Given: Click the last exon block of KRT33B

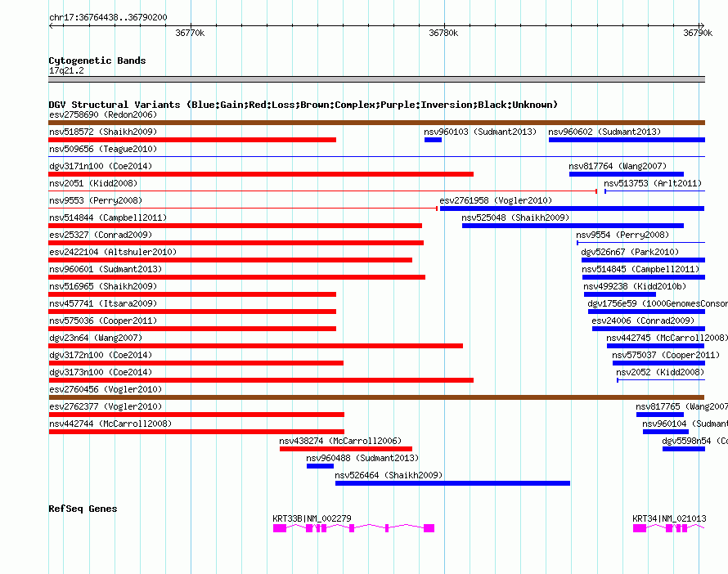Looking at the screenshot, I should (429, 528).
